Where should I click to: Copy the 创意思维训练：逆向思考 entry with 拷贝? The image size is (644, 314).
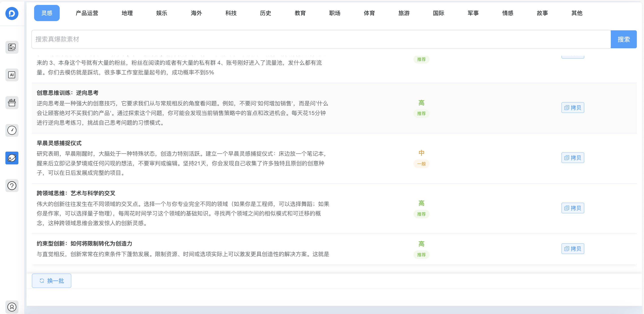coord(573,108)
